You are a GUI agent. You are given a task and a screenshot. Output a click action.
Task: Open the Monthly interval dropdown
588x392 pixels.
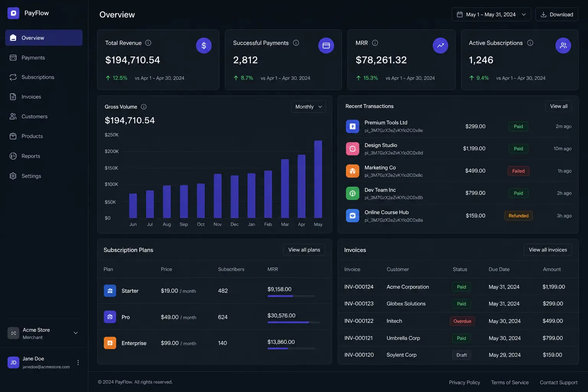309,107
